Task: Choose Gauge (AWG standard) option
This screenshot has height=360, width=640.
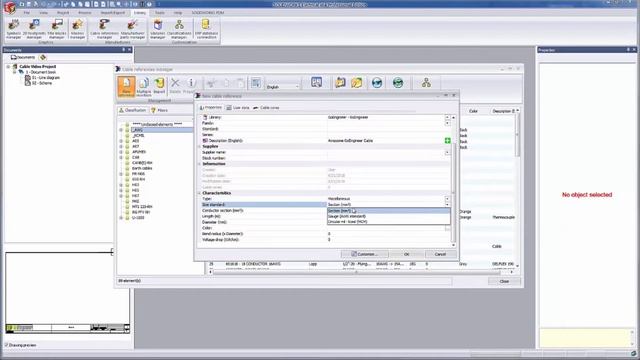Action: point(389,216)
